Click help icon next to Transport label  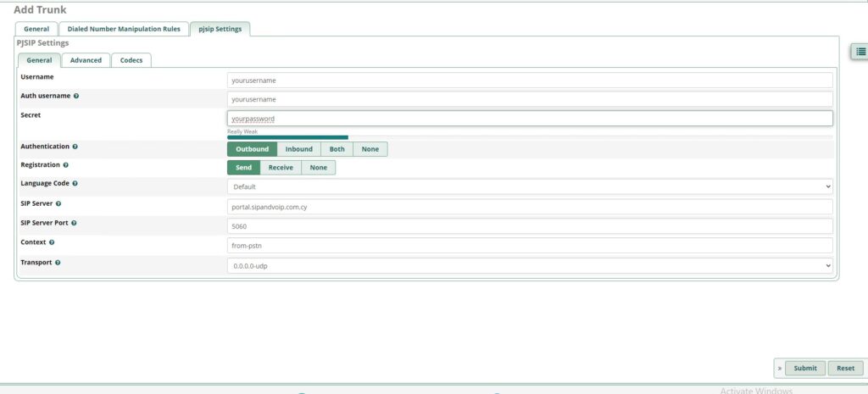(58, 263)
